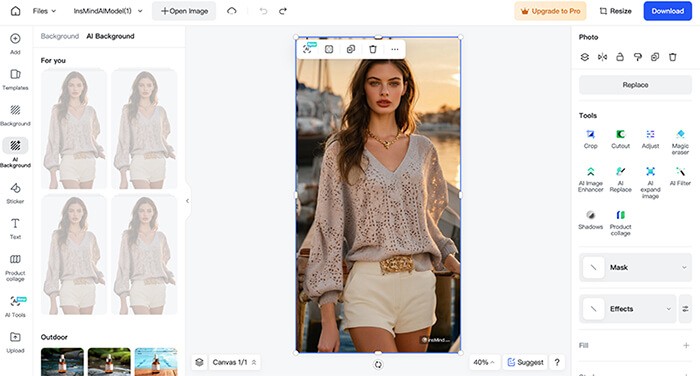Redo the last action
The width and height of the screenshot is (700, 376).
283,11
